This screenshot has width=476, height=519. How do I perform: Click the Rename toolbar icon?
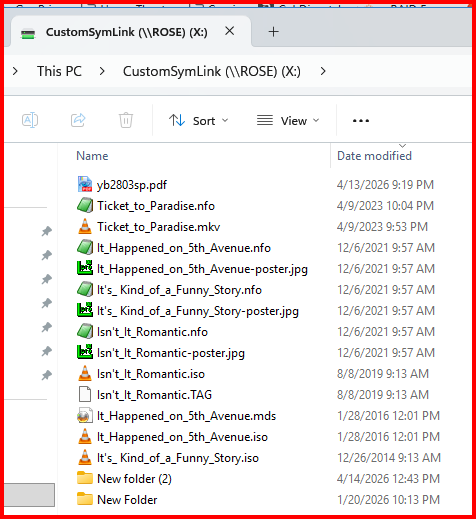(x=30, y=120)
